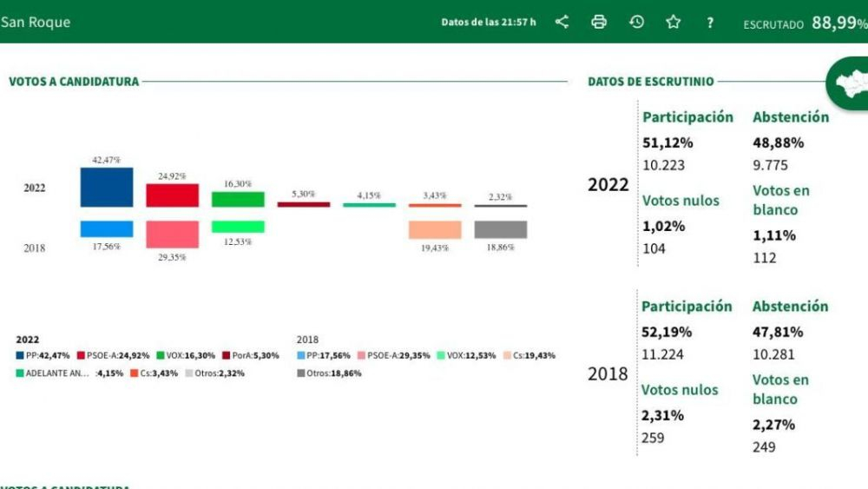Click the 2018 row label in chart
This screenshot has width=868, height=489.
35,248
